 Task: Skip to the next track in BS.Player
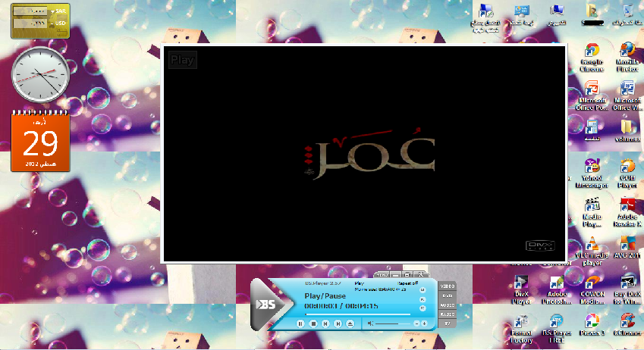pyautogui.click(x=338, y=323)
